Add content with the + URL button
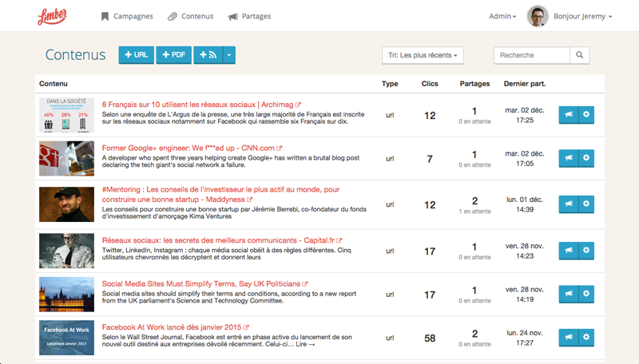The image size is (639, 364). [136, 55]
